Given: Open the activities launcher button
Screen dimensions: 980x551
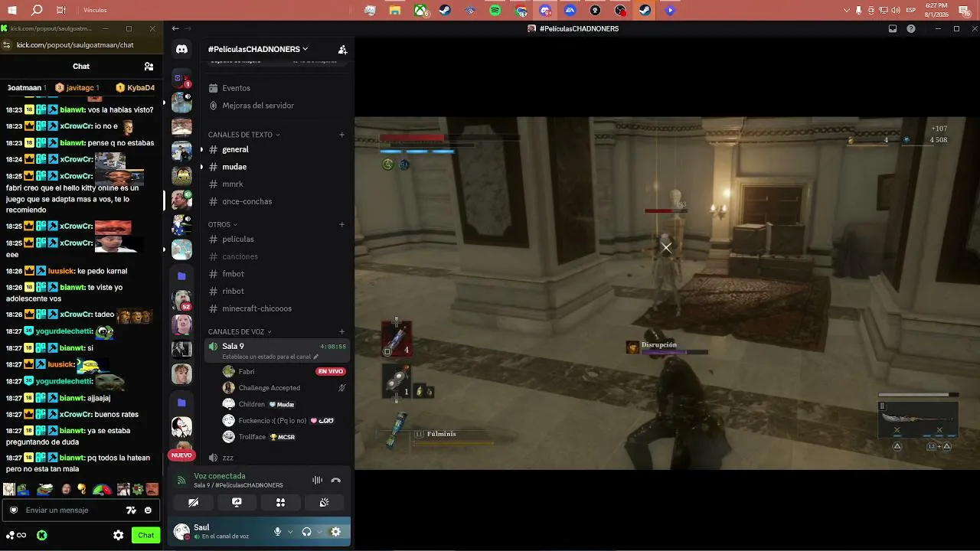Looking at the screenshot, I should 280,502.
